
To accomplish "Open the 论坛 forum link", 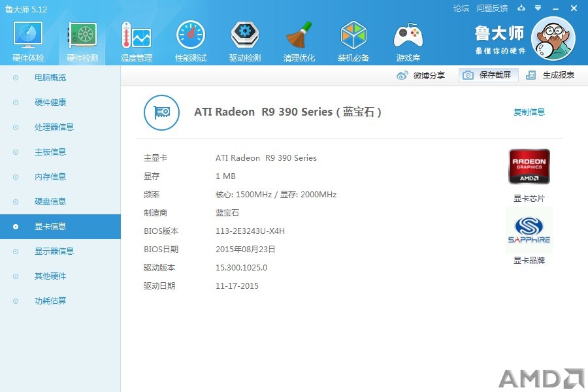I will coord(461,8).
